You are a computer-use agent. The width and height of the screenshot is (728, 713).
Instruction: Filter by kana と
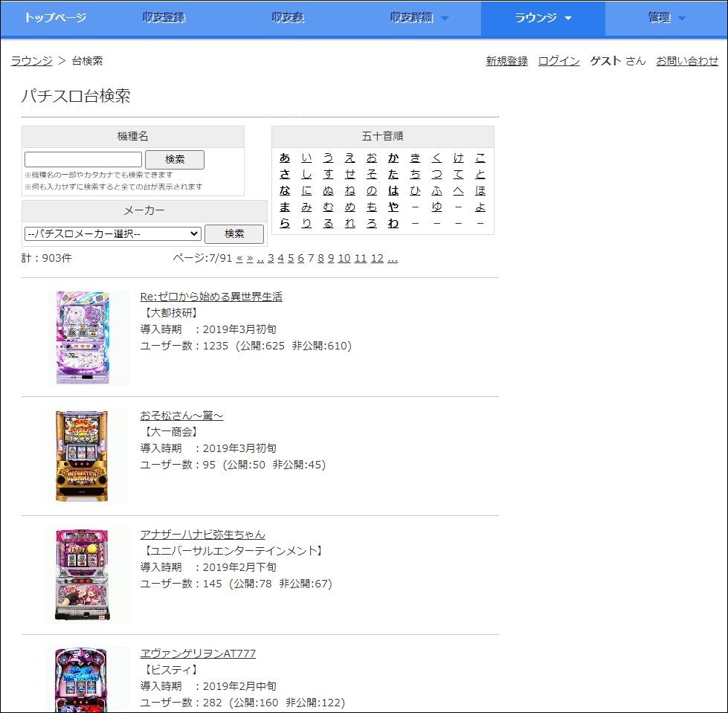pyautogui.click(x=480, y=174)
